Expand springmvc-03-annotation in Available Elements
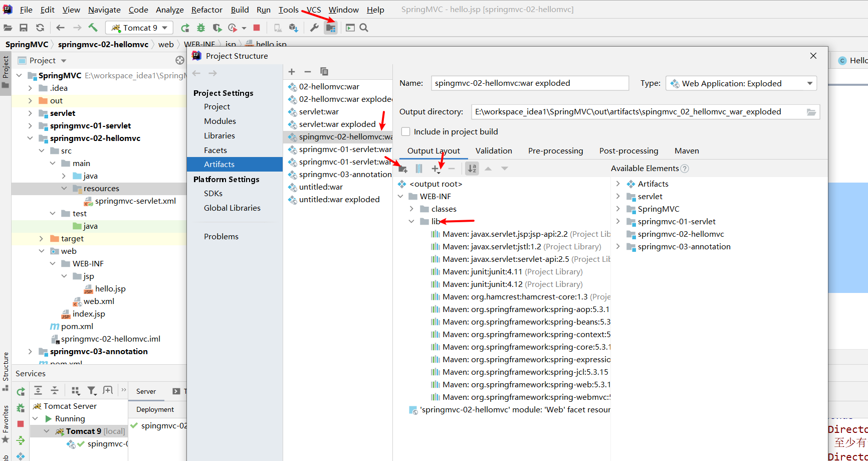The image size is (868, 461). (x=618, y=246)
